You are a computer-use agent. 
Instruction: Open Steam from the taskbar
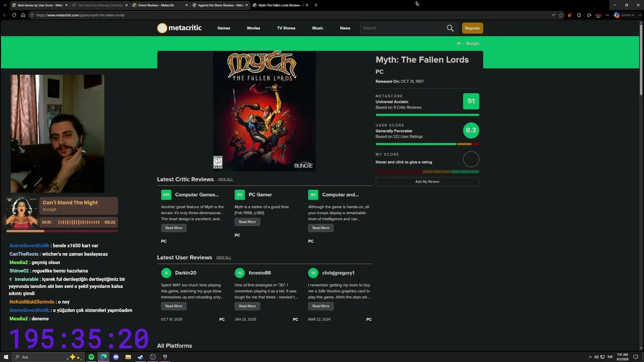coord(140,357)
